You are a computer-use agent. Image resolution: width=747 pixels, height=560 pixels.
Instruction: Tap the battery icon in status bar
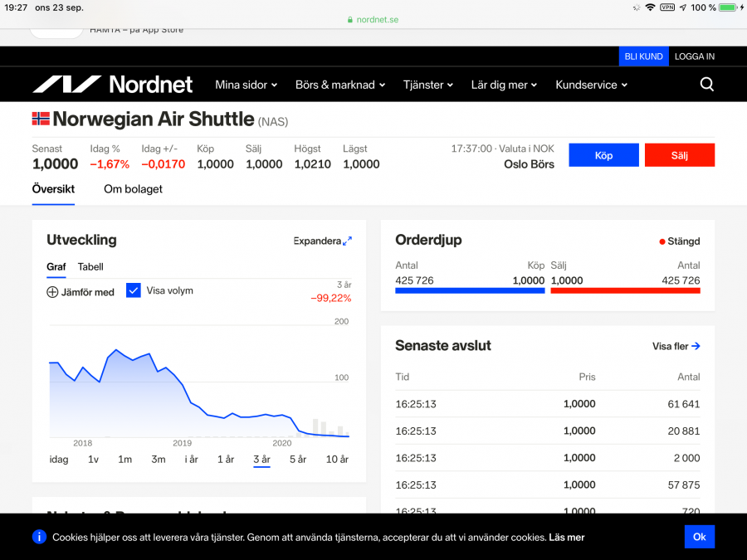[x=728, y=7]
